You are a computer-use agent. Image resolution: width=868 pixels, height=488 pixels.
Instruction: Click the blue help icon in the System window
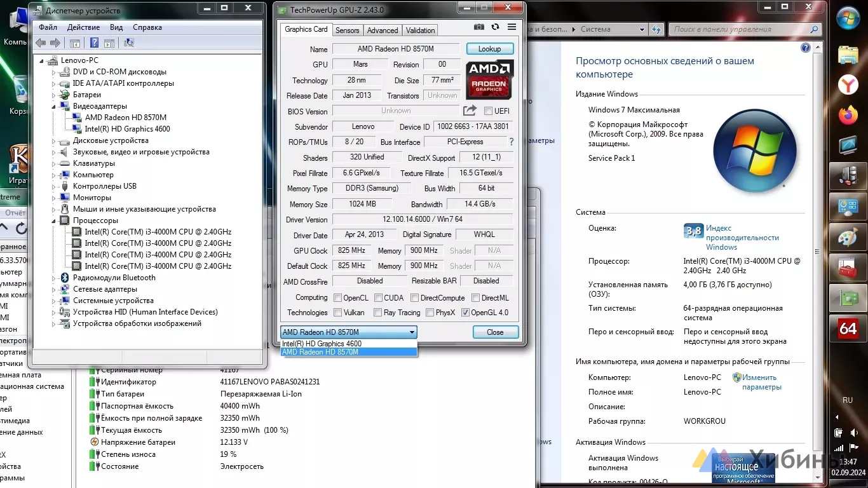click(x=806, y=48)
